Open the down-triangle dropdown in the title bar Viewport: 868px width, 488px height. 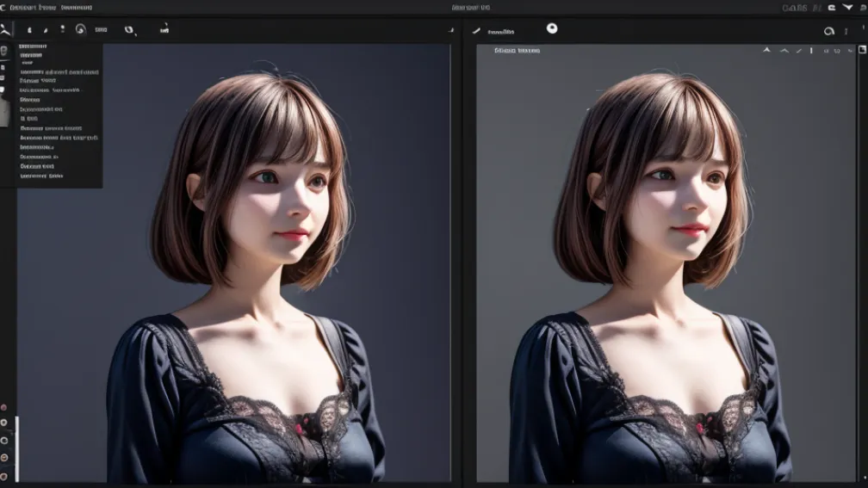coord(847,7)
